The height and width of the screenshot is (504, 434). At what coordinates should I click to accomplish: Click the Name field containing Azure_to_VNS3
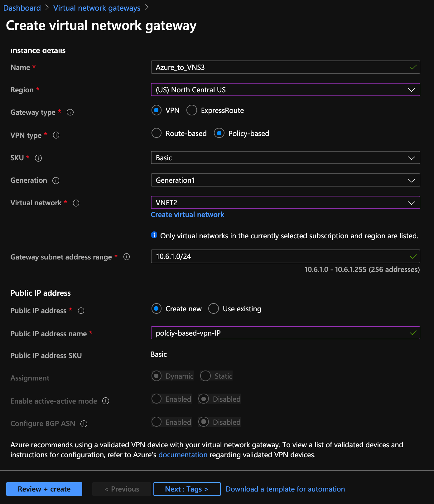coord(286,67)
